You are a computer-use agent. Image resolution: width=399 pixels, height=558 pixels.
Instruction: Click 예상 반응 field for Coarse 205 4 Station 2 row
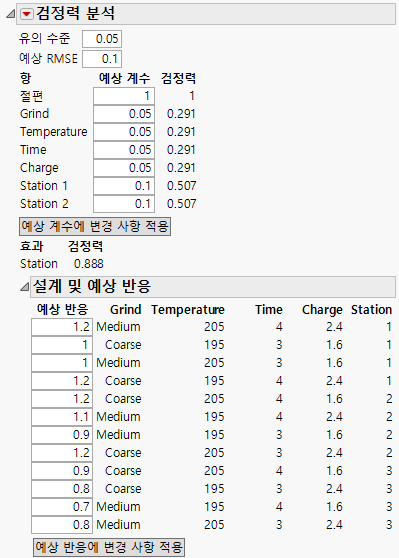coord(62,399)
